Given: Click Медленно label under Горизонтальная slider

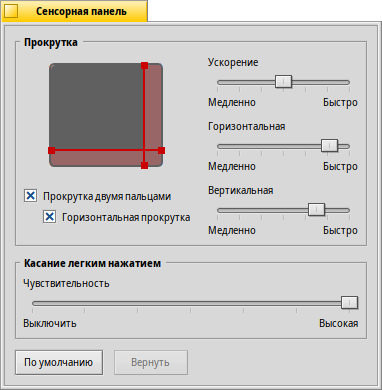Looking at the screenshot, I should click(232, 166).
